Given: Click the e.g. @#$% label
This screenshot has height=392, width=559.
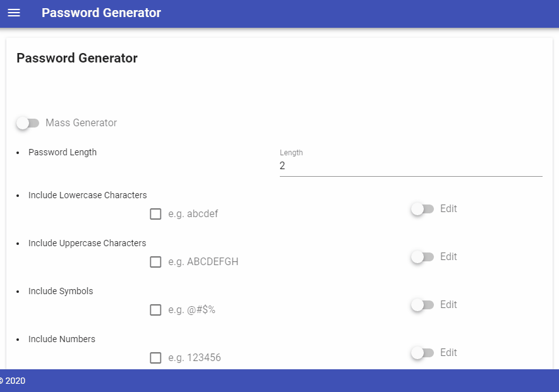Looking at the screenshot, I should pyautogui.click(x=192, y=310).
